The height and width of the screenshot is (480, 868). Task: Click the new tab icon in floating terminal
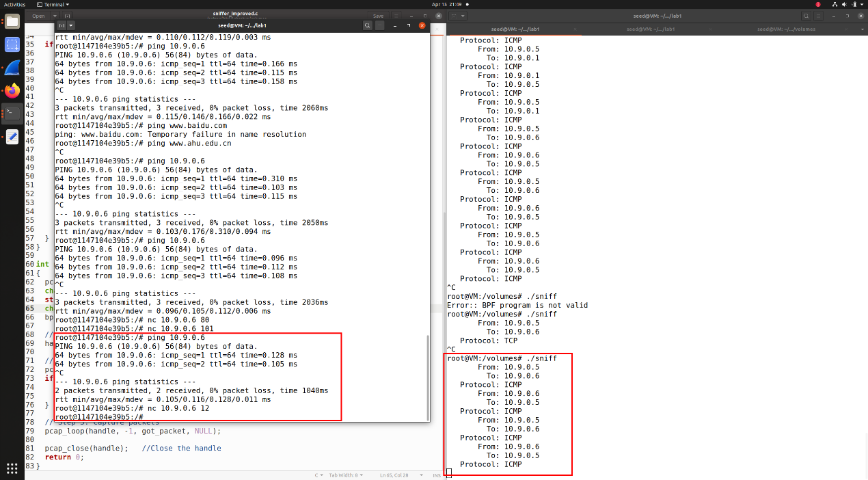click(62, 25)
